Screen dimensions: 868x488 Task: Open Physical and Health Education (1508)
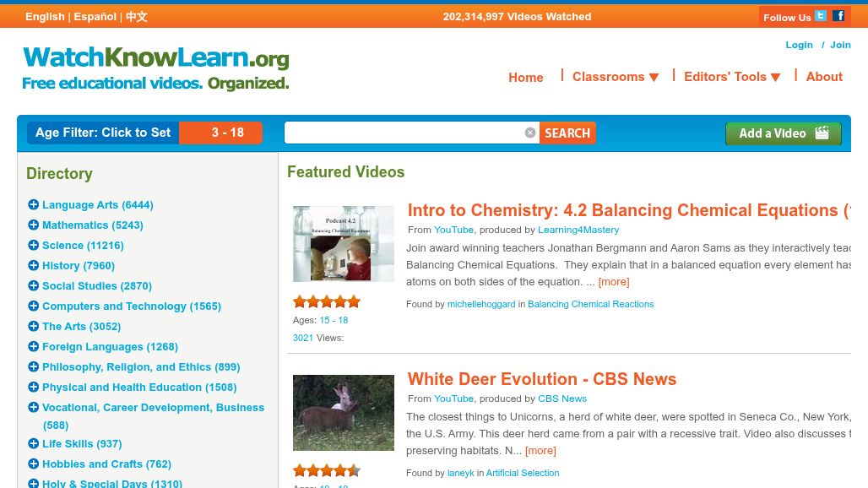pyautogui.click(x=139, y=388)
